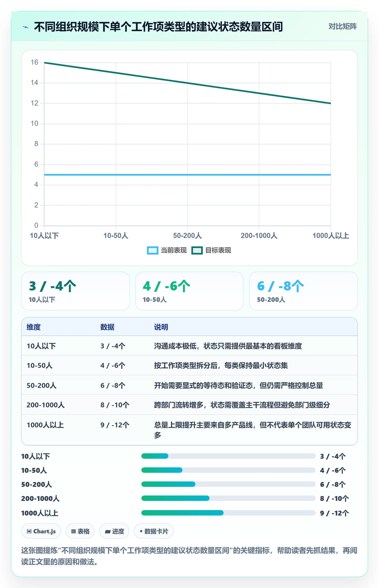Click the 目标表现 legend label
The image size is (379, 588).
click(x=218, y=250)
